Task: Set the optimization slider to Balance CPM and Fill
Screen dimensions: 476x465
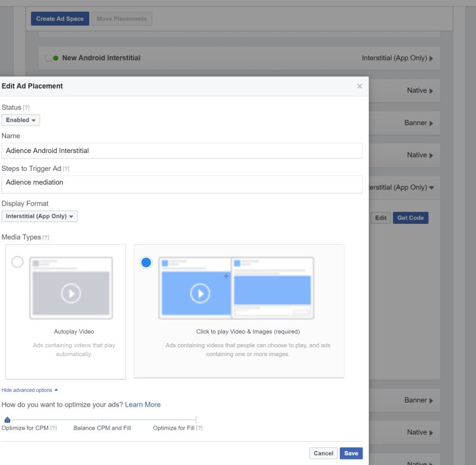Action: pyautogui.click(x=101, y=417)
